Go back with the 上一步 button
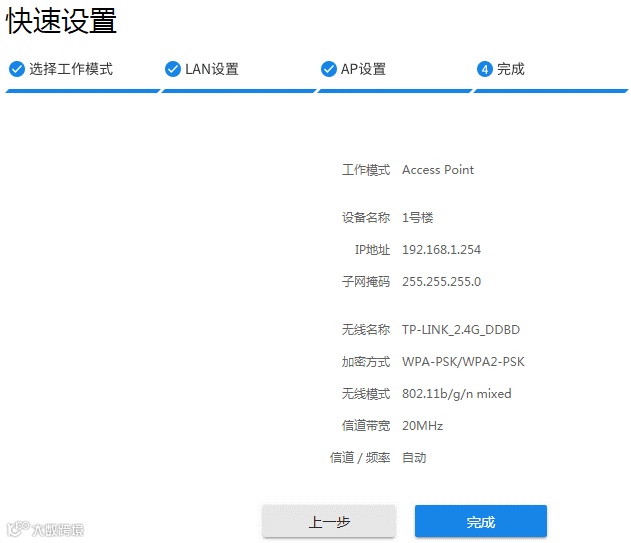The width and height of the screenshot is (631, 543). point(329,522)
